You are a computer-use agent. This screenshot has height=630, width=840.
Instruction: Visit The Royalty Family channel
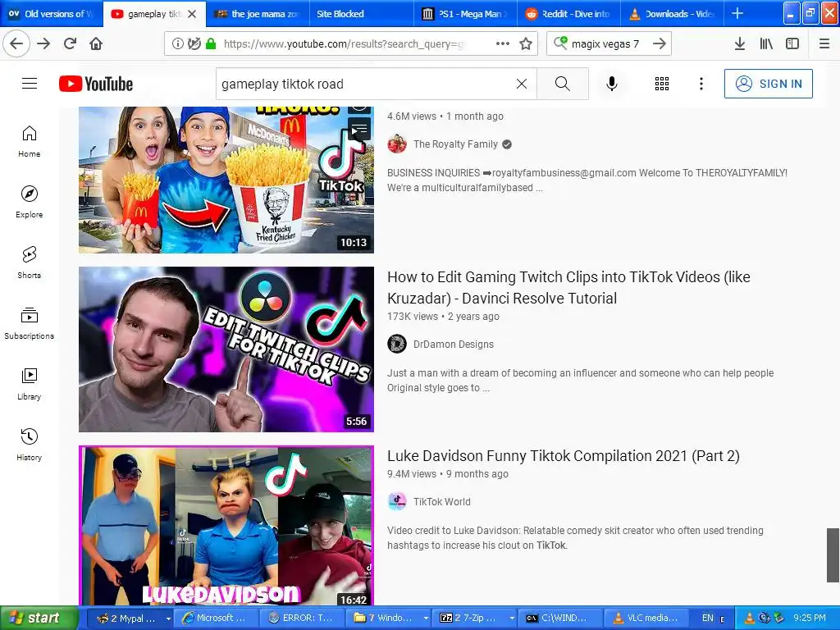tap(455, 144)
